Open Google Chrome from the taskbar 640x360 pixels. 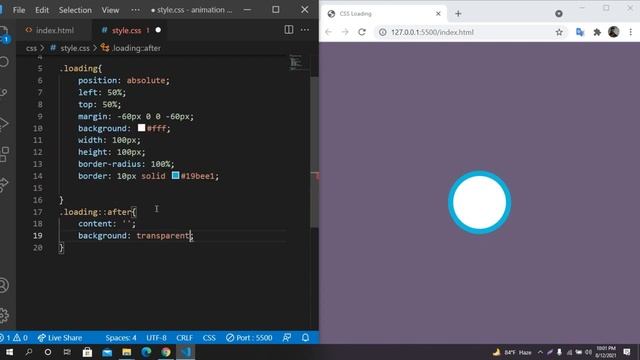click(x=166, y=352)
